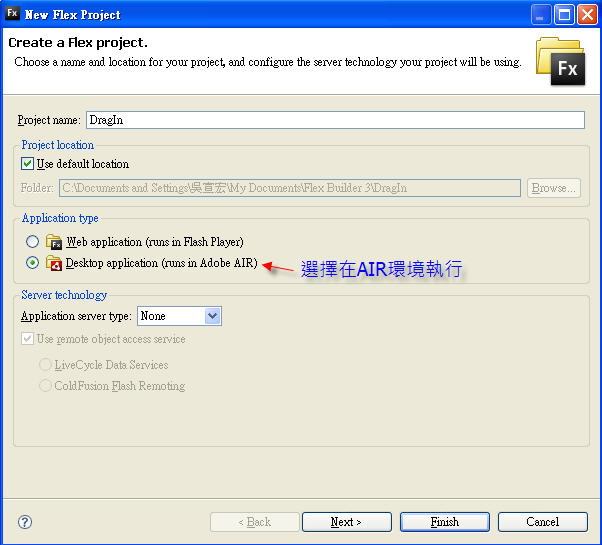Image resolution: width=602 pixels, height=545 pixels.
Task: Maximize the New Flex Project window
Action: [x=564, y=15]
